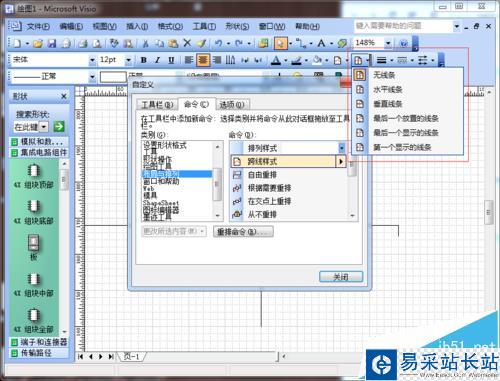The width and height of the screenshot is (500, 381).
Task: Select 第一个显示的线条 option
Action: click(x=408, y=147)
